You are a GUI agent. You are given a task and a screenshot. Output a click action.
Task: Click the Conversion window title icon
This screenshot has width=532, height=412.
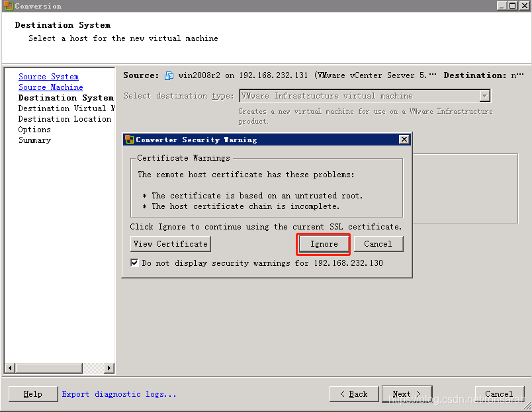coord(9,6)
